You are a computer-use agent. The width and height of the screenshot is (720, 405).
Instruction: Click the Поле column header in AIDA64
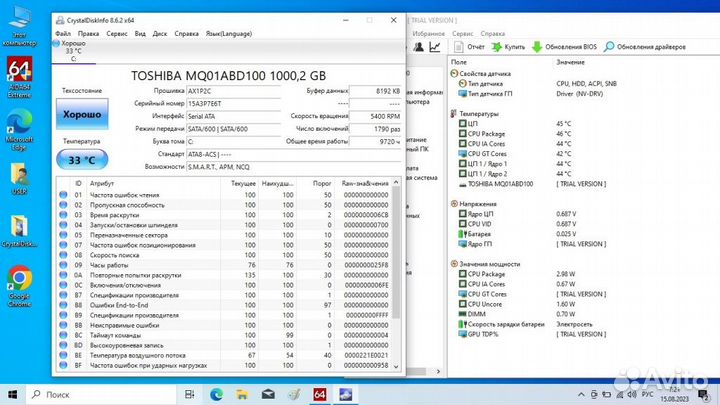(x=459, y=62)
